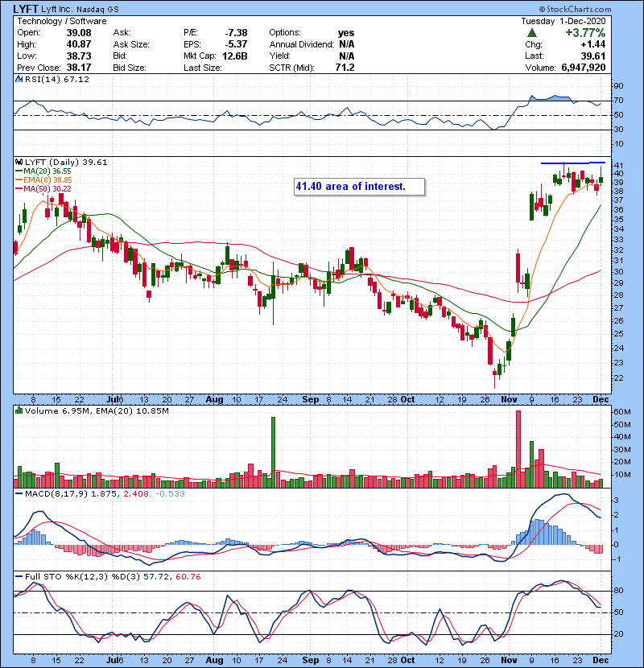Select the "Lyft Inc." company name
This screenshot has height=668, width=644.
tap(57, 9)
